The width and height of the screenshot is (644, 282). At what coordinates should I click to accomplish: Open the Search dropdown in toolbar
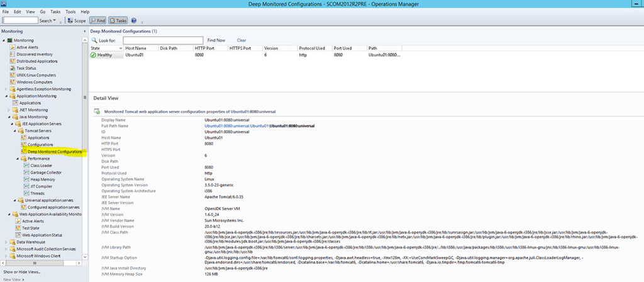point(48,21)
